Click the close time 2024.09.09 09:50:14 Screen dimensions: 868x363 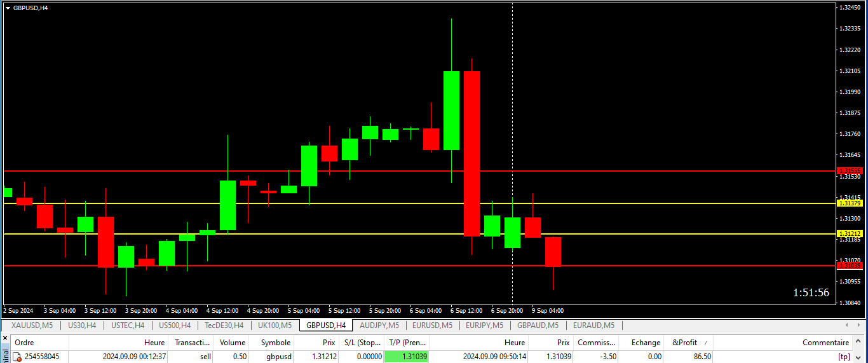(x=494, y=357)
